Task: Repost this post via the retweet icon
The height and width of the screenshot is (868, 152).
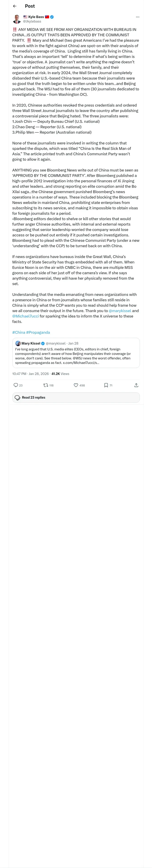Action: pyautogui.click(x=46, y=385)
